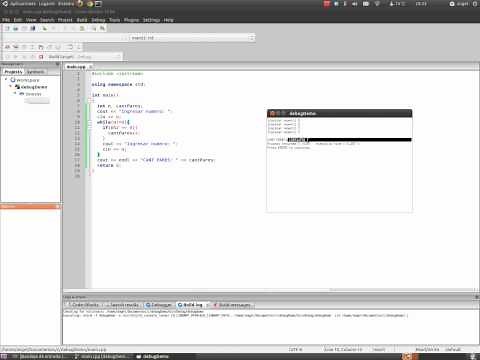
Task: Select the Sources folder in tree
Action: 33,94
